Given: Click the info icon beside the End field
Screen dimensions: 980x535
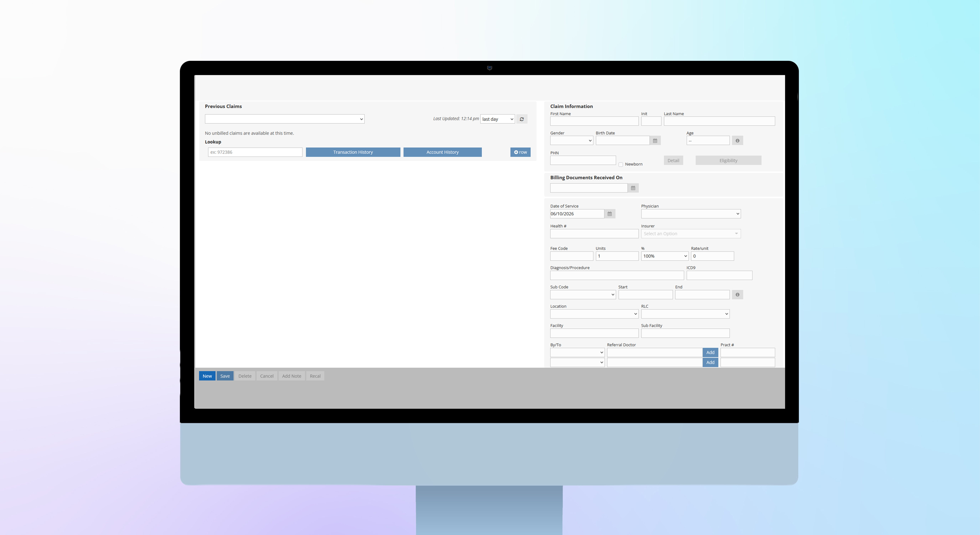Looking at the screenshot, I should click(x=737, y=295).
